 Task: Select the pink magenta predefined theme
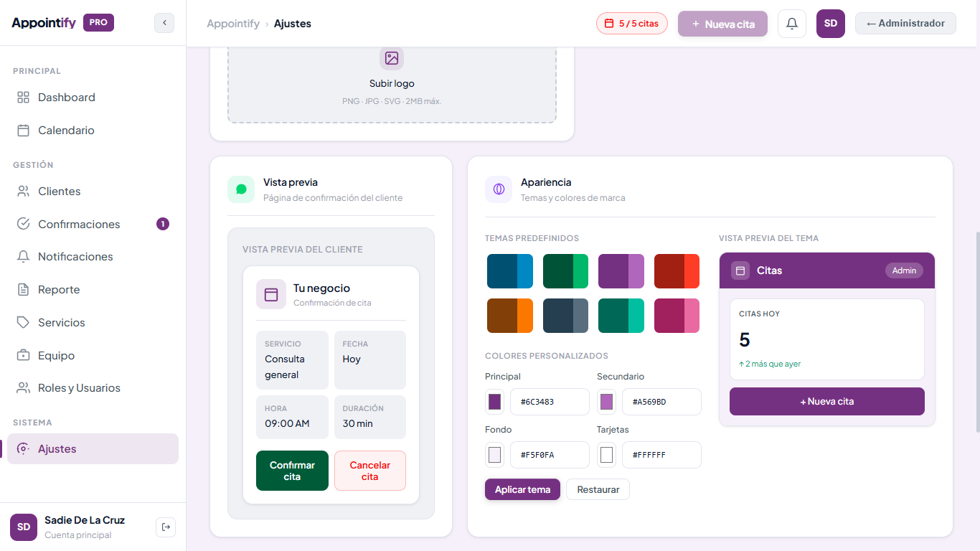[x=677, y=316]
